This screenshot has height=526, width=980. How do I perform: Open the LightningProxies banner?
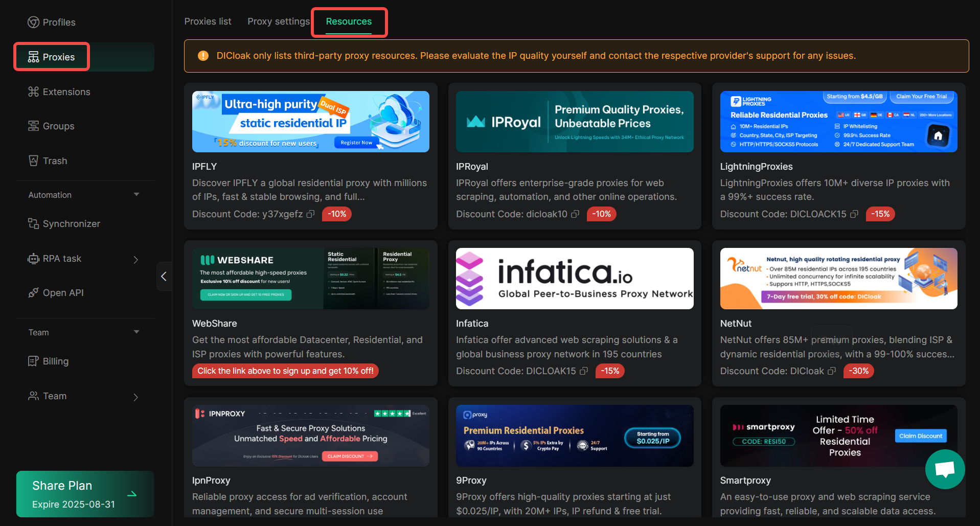click(x=838, y=122)
